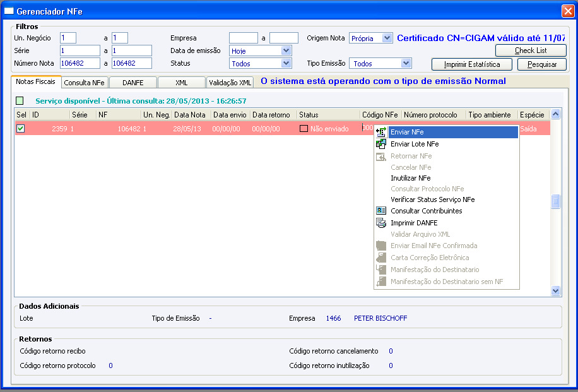Select Cancelar NFe menu entry
Image resolution: width=578 pixels, height=392 pixels.
click(446, 167)
